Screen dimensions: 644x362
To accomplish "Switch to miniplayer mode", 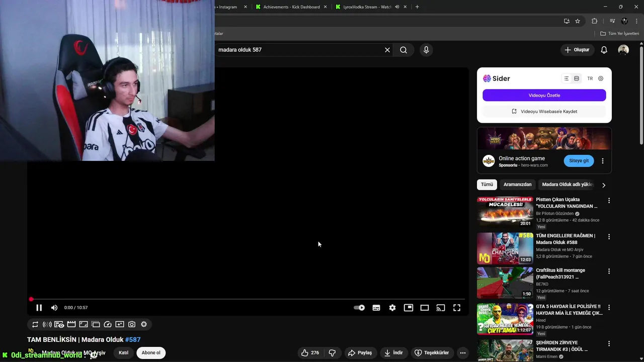I will tap(409, 308).
